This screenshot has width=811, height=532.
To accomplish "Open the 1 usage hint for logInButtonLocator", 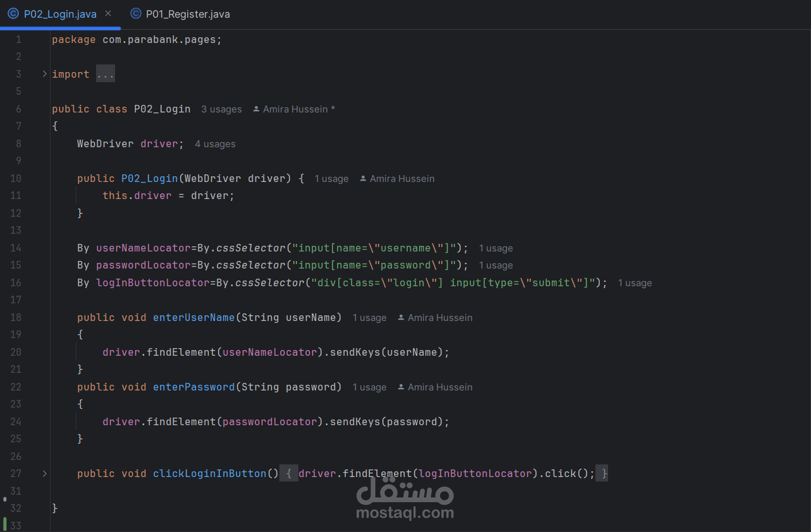I will (635, 283).
